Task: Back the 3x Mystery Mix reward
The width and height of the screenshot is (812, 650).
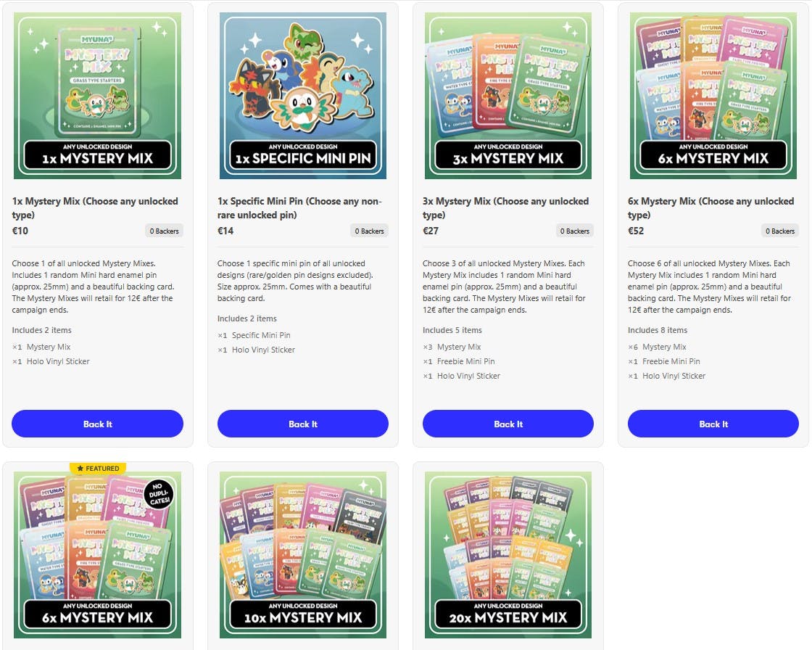Action: (508, 424)
